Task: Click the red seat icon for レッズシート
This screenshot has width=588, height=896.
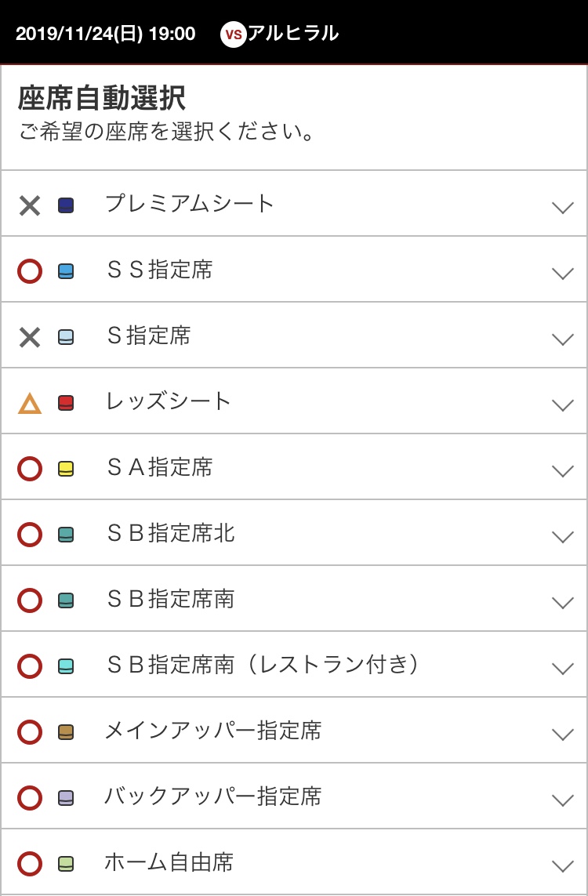Action: (66, 403)
